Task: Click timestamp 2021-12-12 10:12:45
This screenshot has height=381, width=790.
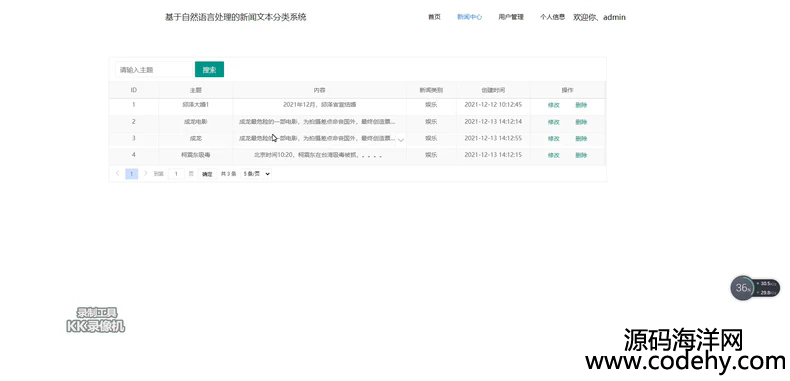Action: (x=493, y=105)
